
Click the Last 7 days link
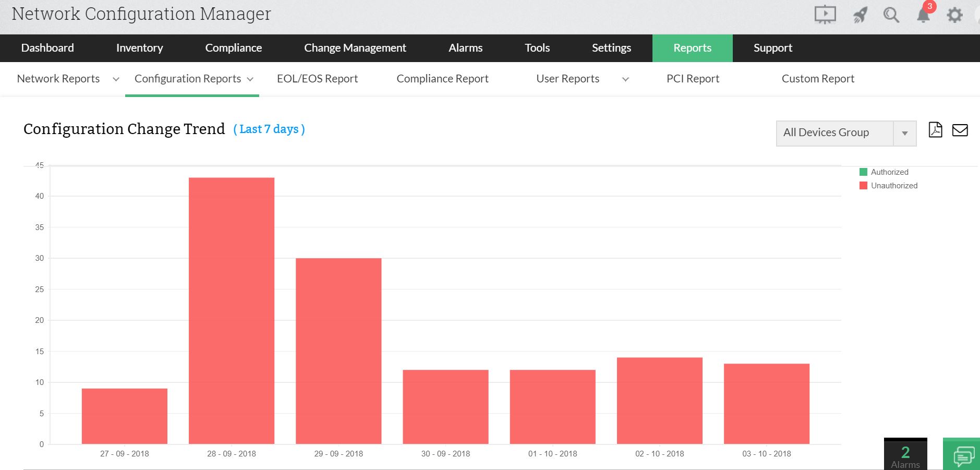269,129
